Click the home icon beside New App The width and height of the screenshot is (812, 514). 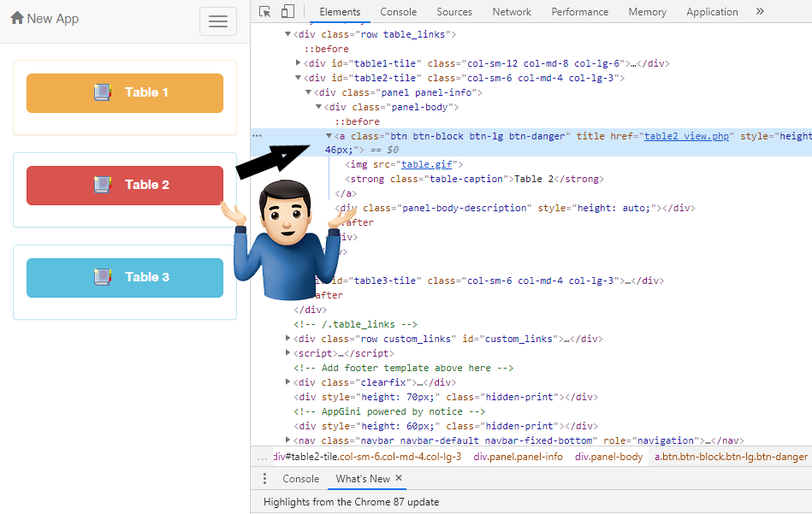17,18
